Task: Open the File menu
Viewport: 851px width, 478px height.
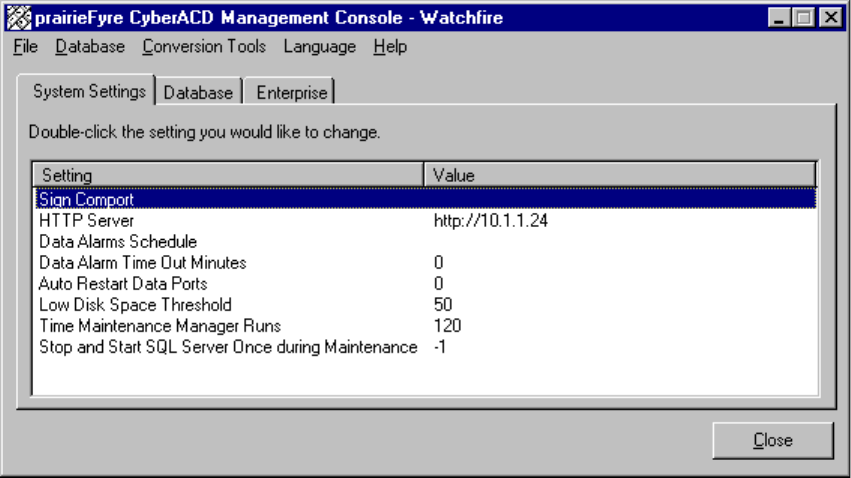Action: point(26,47)
